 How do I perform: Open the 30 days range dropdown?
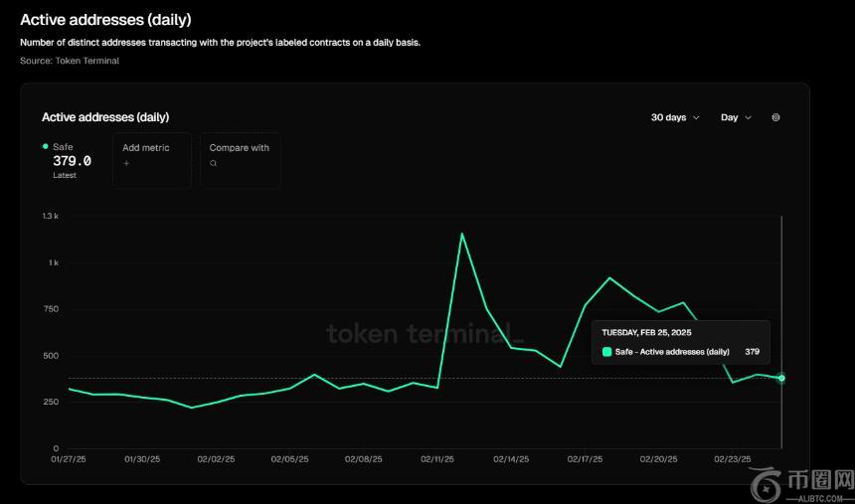[x=675, y=117]
